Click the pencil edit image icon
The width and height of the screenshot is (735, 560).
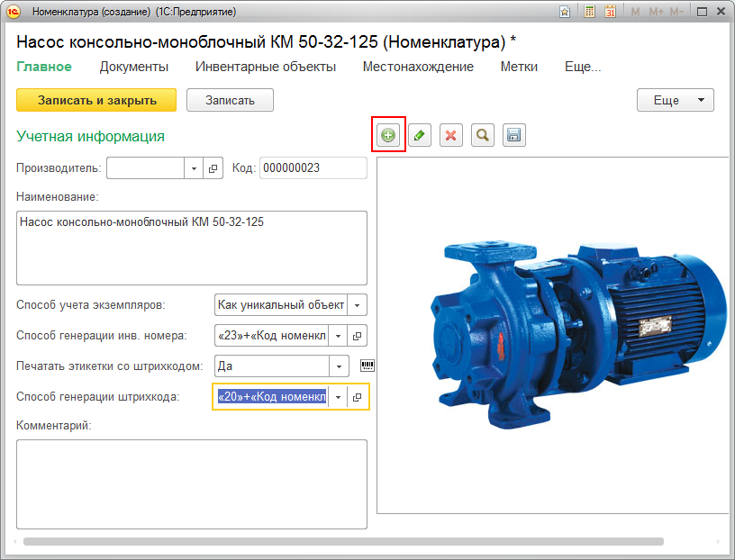[x=420, y=135]
